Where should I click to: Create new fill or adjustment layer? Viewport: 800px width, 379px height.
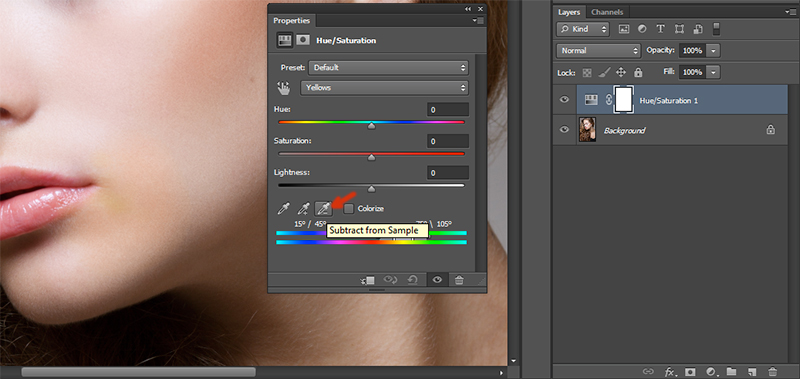pyautogui.click(x=711, y=371)
